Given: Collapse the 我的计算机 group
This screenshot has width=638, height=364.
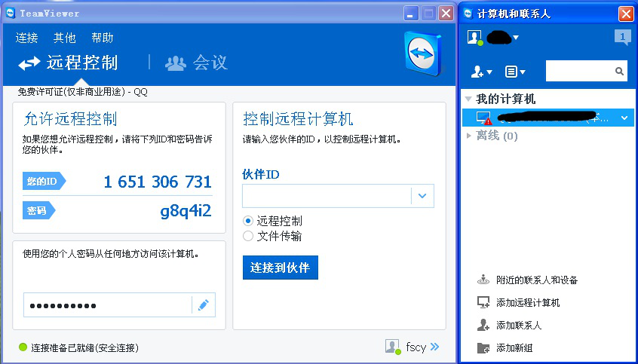Looking at the screenshot, I should pos(468,99).
